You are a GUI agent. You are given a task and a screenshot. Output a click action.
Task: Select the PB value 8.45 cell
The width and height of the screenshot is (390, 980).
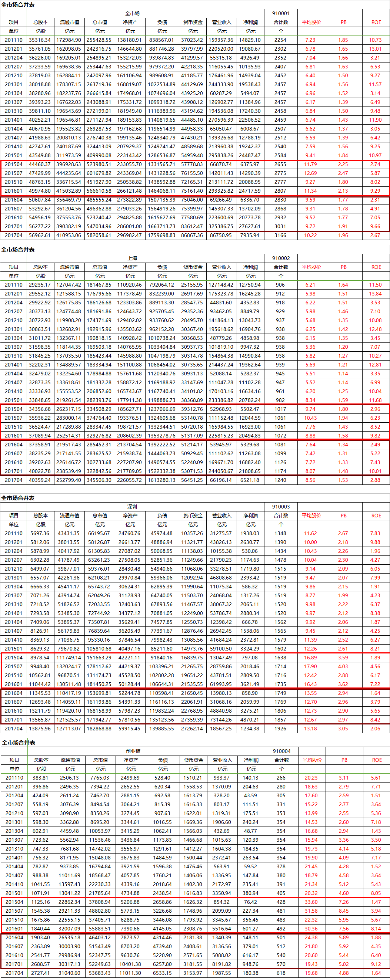pos(344,911)
